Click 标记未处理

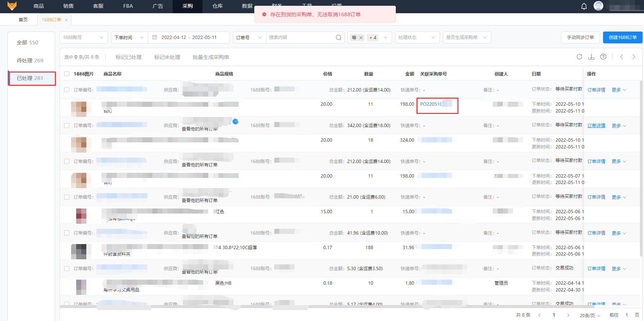click(x=167, y=57)
